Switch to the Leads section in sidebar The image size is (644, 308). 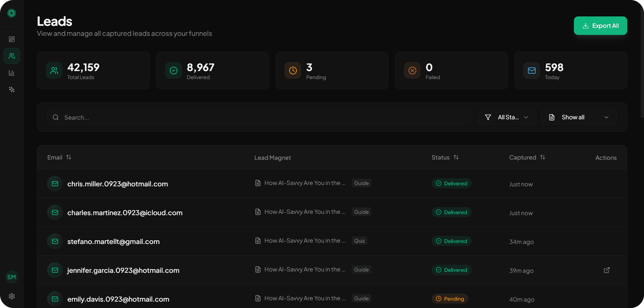coord(11,56)
